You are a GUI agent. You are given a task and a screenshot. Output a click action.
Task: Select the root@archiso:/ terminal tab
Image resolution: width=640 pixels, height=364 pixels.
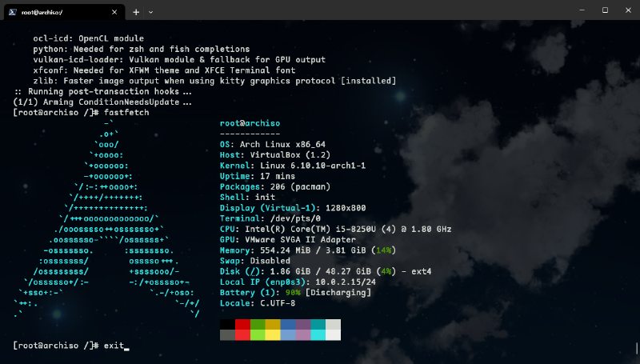(64, 12)
